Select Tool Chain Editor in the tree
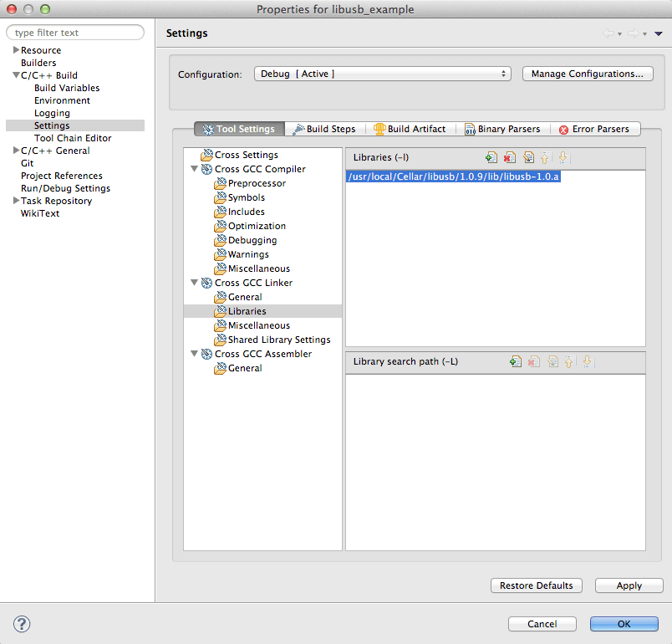Viewport: 672px width, 644px height. [x=73, y=138]
